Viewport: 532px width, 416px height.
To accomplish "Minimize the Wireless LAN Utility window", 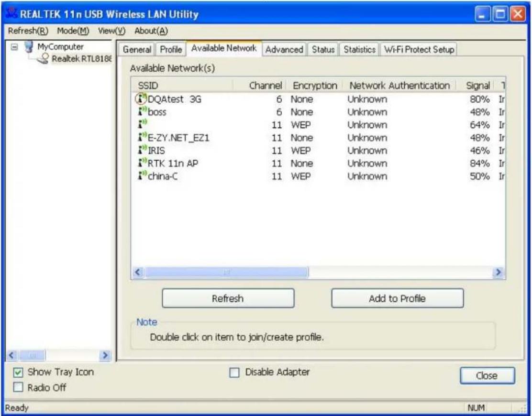I will pos(482,14).
